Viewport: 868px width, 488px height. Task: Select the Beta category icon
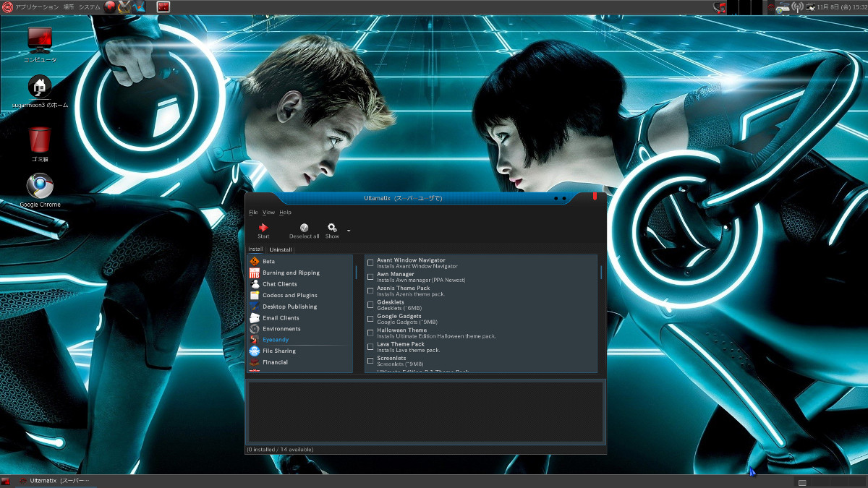coord(255,261)
